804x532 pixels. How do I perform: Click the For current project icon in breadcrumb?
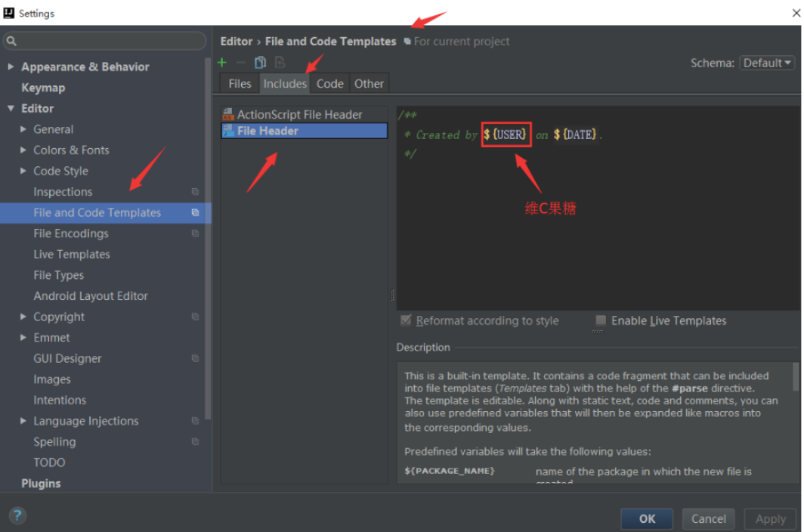click(407, 41)
